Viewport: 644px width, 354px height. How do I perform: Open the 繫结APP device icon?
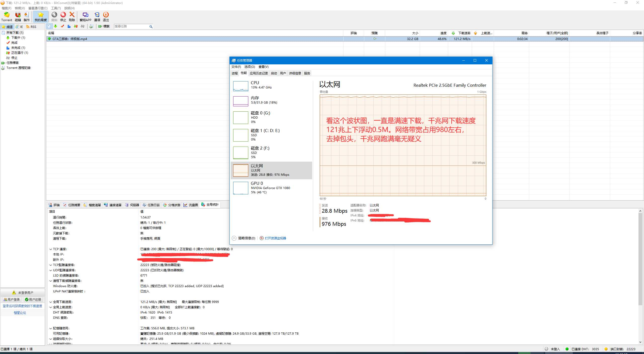pos(86,17)
